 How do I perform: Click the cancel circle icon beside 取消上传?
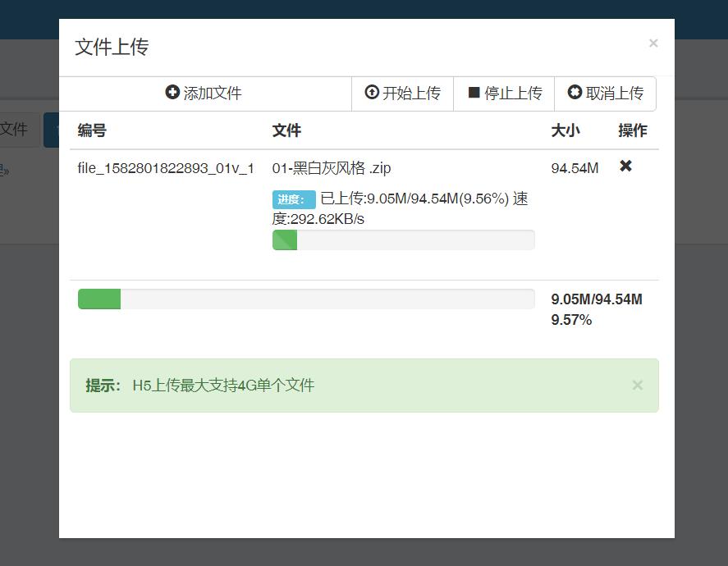576,93
